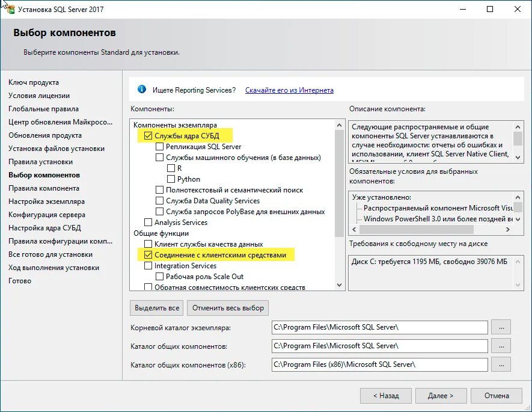Click the Каталог общих компонентов path field
Image resolution: width=532 pixels, height=412 pixels.
380,346
